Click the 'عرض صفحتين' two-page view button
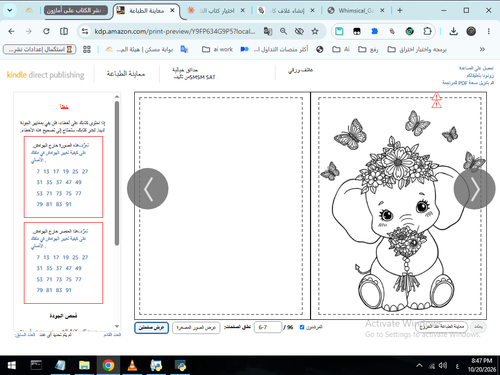The image size is (500, 375). (x=151, y=328)
